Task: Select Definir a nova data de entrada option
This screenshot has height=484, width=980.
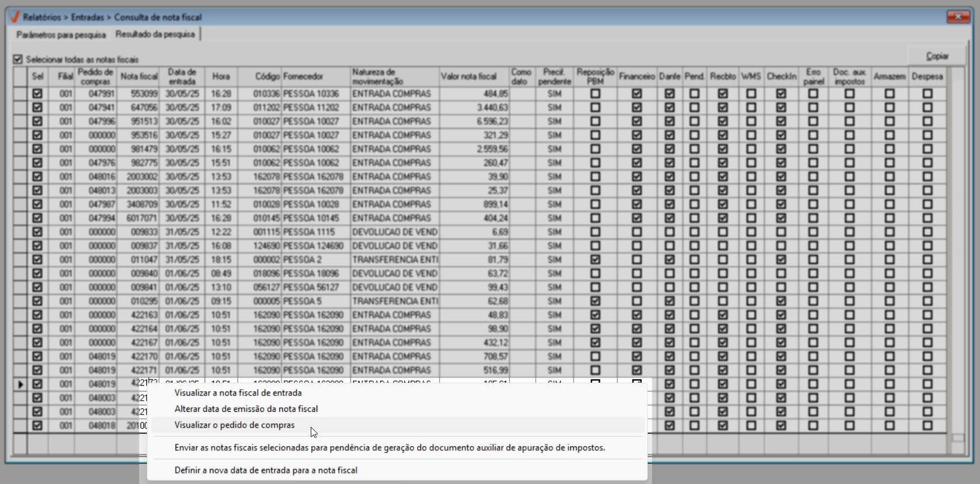Action: pos(266,470)
